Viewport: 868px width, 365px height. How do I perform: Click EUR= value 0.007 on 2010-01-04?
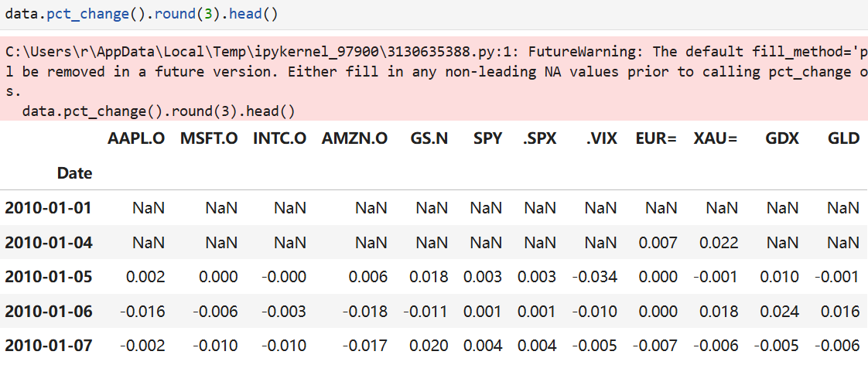pyautogui.click(x=658, y=242)
